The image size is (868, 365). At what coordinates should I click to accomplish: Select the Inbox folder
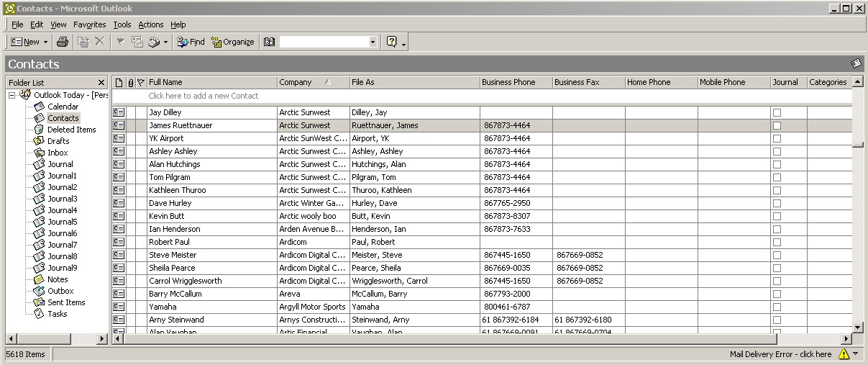point(58,153)
